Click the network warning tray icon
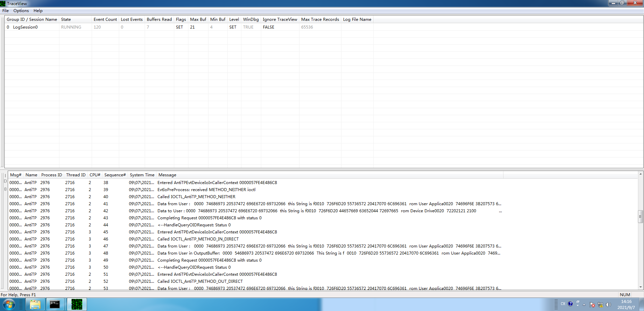The height and width of the screenshot is (311, 644). 600,305
